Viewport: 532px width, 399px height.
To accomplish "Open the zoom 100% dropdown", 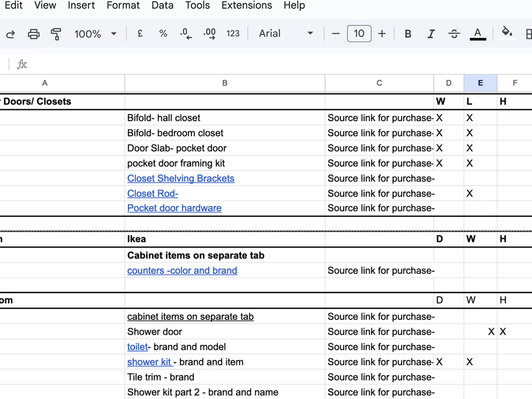I will pyautogui.click(x=95, y=34).
